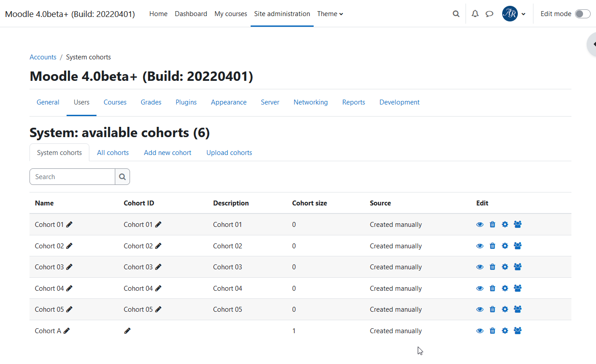Assign members icon for Cohort 05

(x=518, y=310)
